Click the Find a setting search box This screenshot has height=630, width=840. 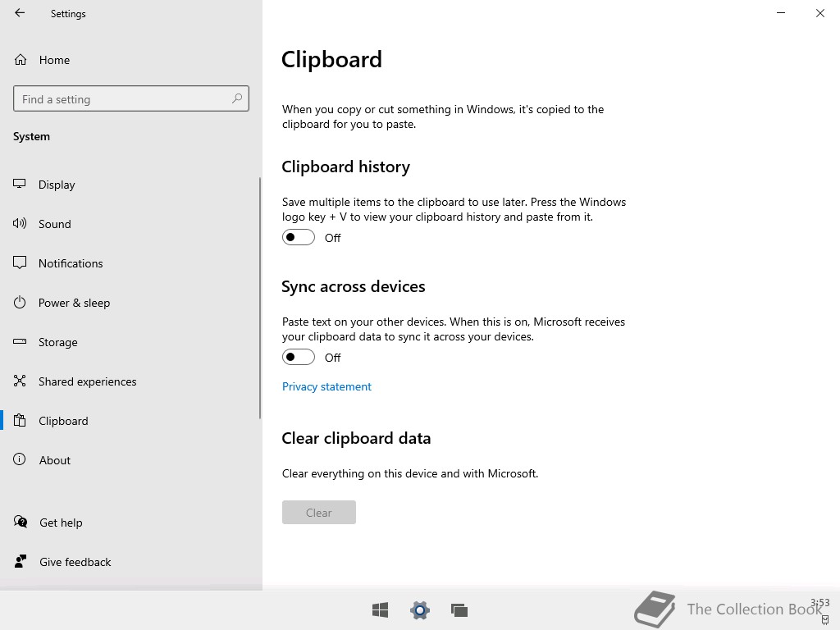[131, 98]
